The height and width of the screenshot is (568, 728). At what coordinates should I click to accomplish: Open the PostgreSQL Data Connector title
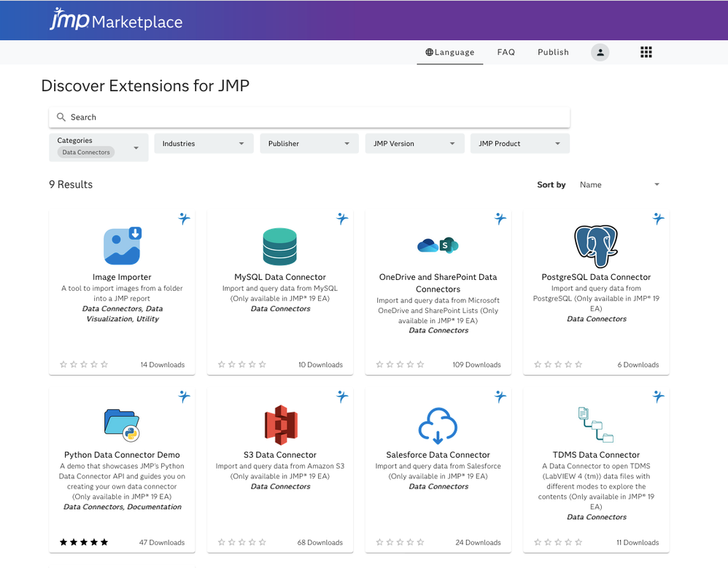coord(596,277)
